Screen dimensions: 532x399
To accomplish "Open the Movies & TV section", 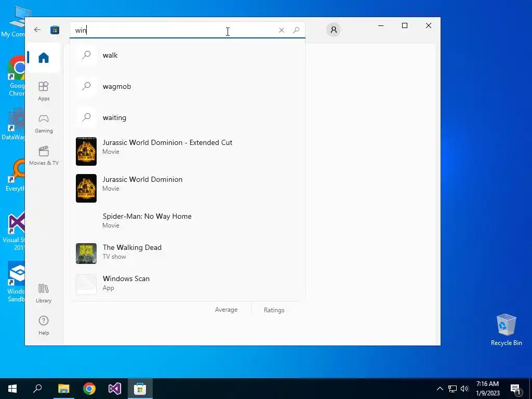I will (x=44, y=155).
